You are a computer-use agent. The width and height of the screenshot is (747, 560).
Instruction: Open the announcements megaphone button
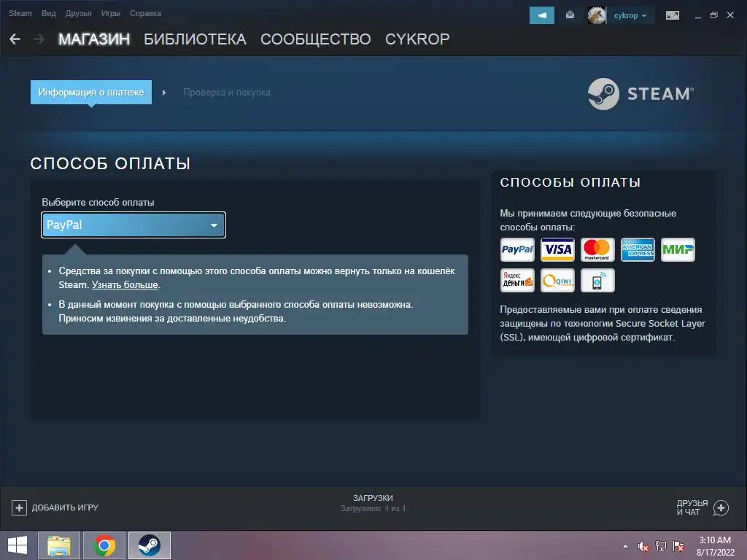[542, 15]
